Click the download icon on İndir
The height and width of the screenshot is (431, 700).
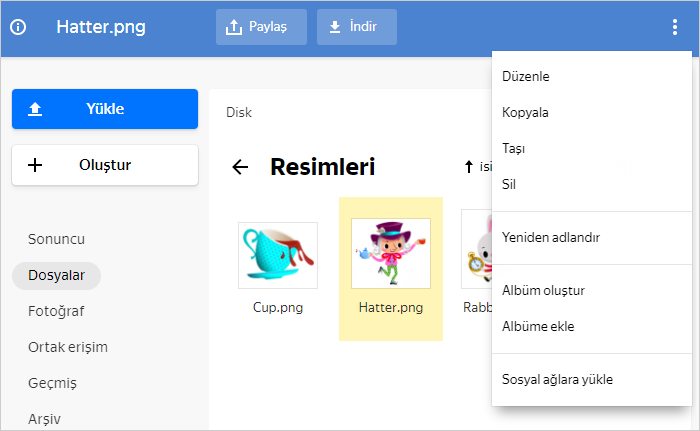coord(335,27)
